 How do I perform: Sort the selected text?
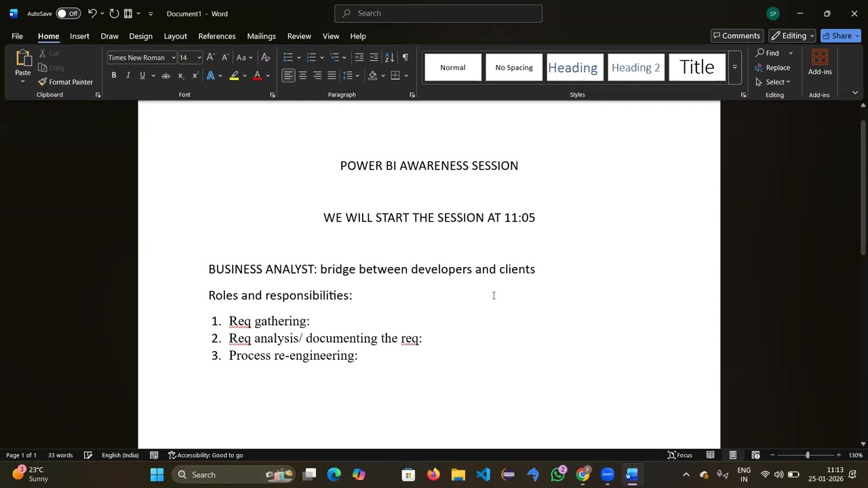pyautogui.click(x=389, y=58)
